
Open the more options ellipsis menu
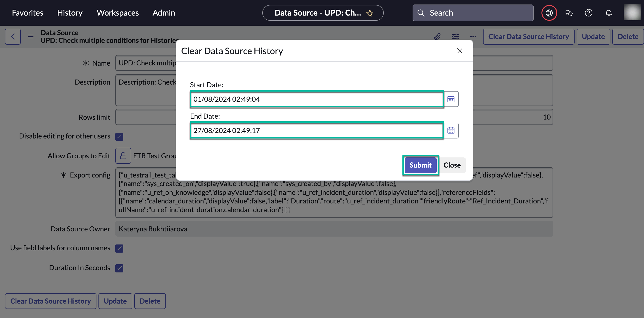click(x=473, y=37)
